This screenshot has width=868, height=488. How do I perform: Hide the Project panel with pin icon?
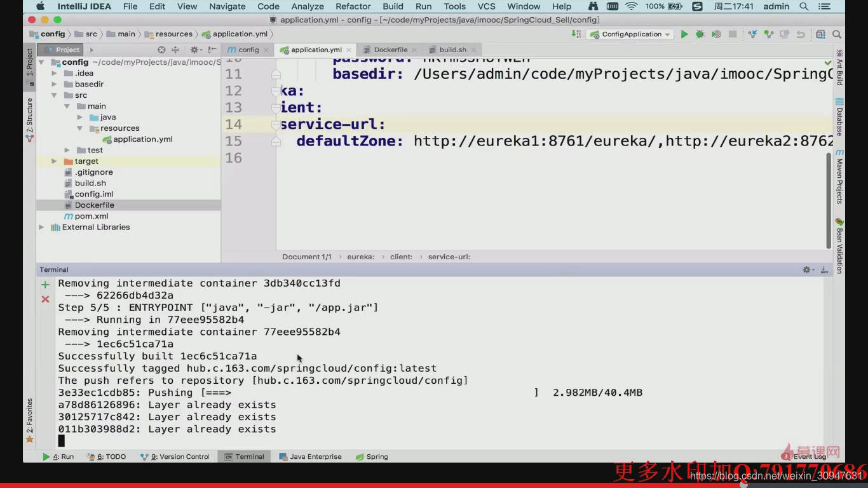pos(212,50)
